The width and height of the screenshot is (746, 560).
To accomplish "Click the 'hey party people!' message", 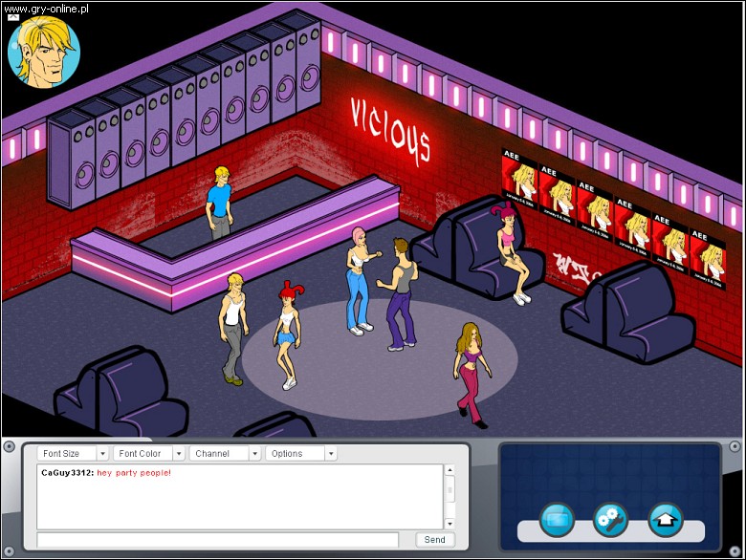I will [x=134, y=473].
